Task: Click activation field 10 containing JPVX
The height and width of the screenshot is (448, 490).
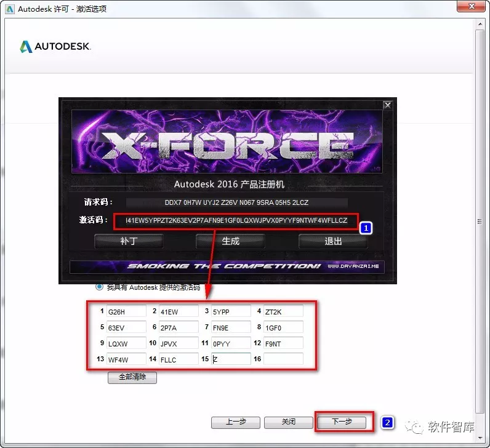Action: tap(179, 343)
